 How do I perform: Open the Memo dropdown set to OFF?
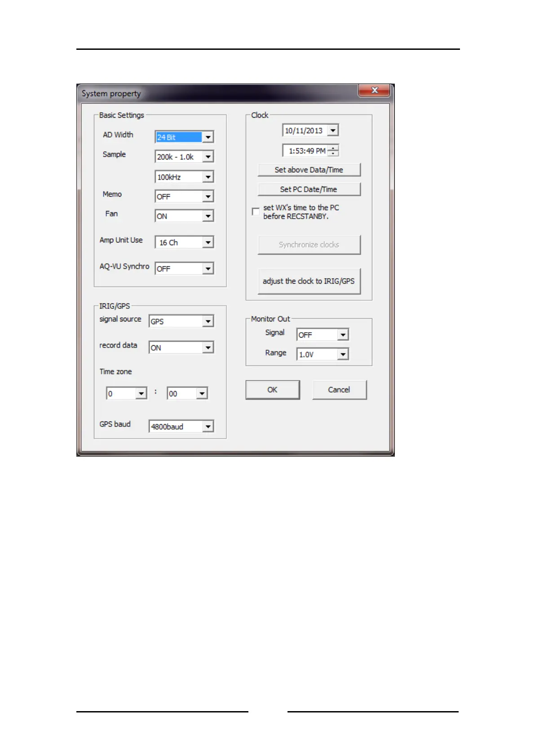point(184,197)
